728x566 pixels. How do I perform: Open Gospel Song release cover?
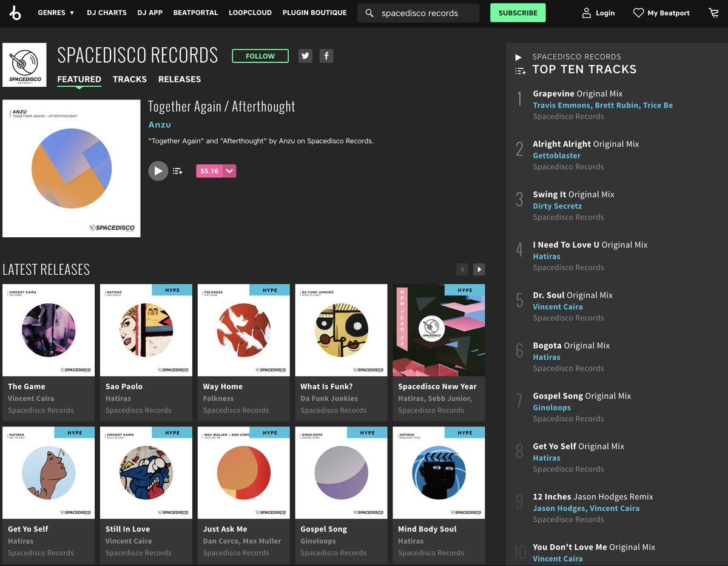(x=342, y=473)
